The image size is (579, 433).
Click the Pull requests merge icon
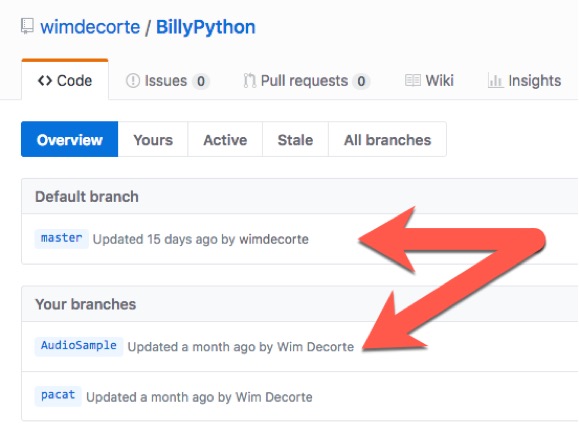(250, 80)
